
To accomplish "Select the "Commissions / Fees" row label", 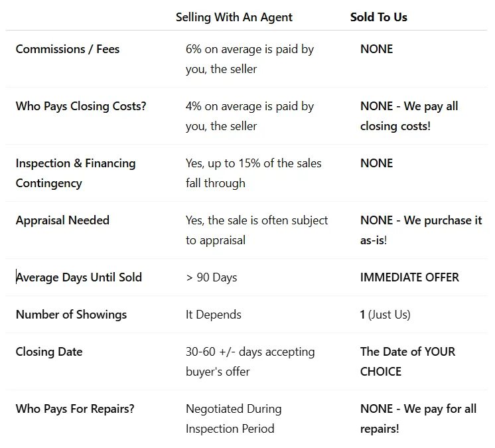I will (68, 49).
